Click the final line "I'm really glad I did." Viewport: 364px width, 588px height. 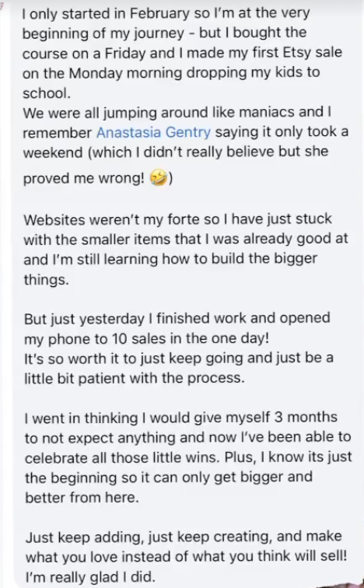point(90,577)
